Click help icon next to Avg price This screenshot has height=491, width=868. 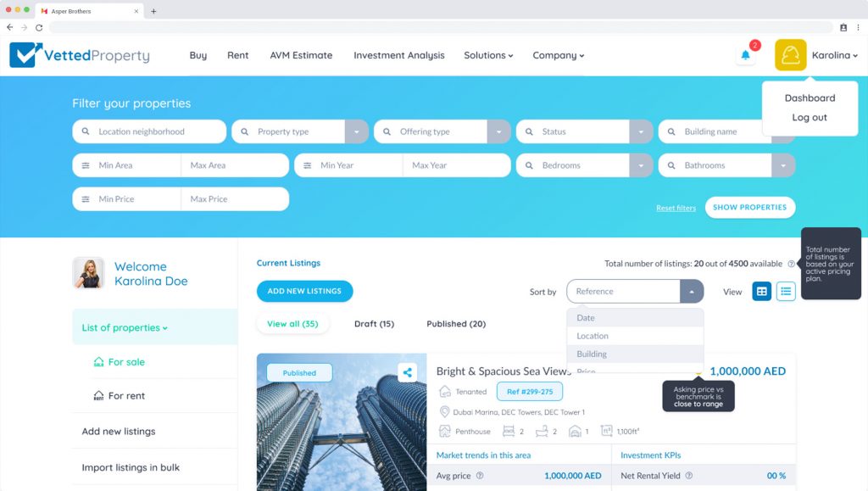coord(480,476)
